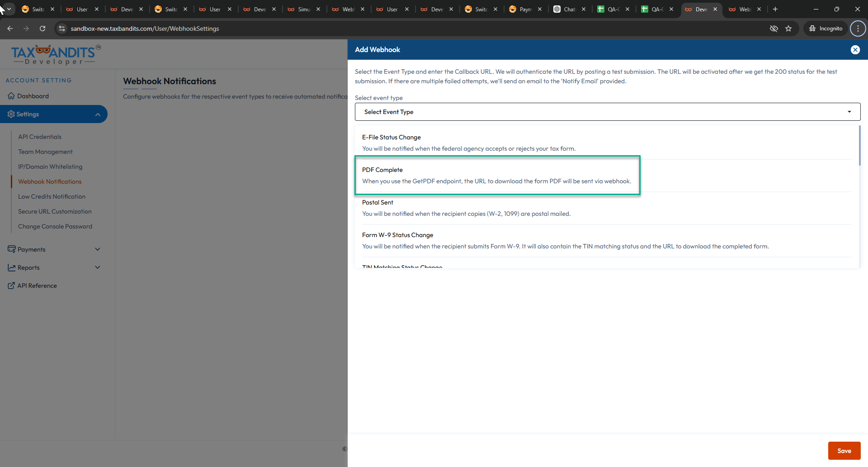Click the Save button
The image size is (868, 467).
[x=844, y=451]
